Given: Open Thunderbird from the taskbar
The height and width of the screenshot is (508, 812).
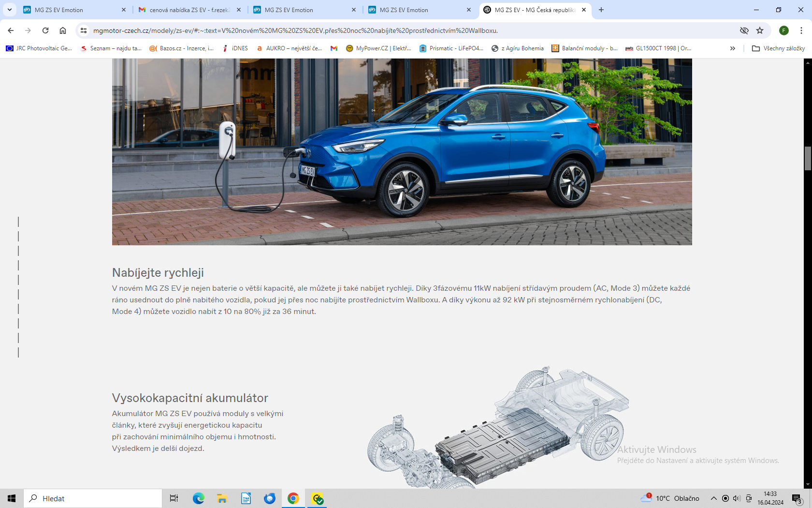Looking at the screenshot, I should pyautogui.click(x=270, y=498).
